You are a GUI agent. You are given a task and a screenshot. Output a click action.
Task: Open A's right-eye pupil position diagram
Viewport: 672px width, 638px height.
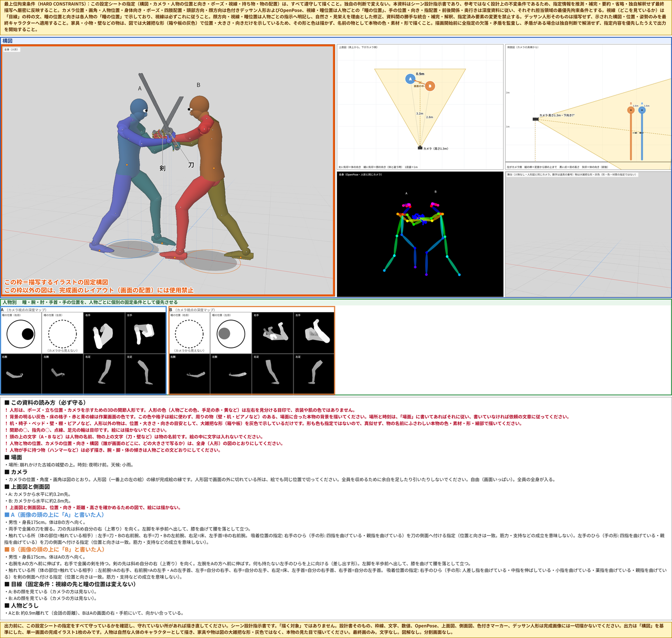pos(21,333)
